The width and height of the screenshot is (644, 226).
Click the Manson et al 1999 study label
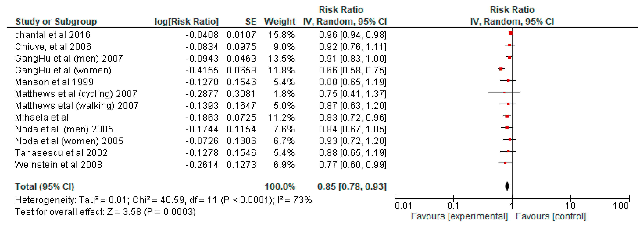[x=54, y=82]
